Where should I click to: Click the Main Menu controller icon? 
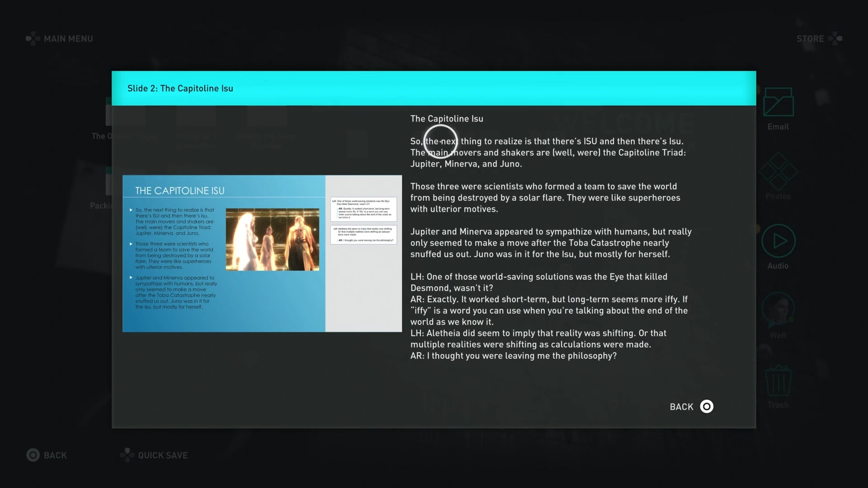point(33,39)
